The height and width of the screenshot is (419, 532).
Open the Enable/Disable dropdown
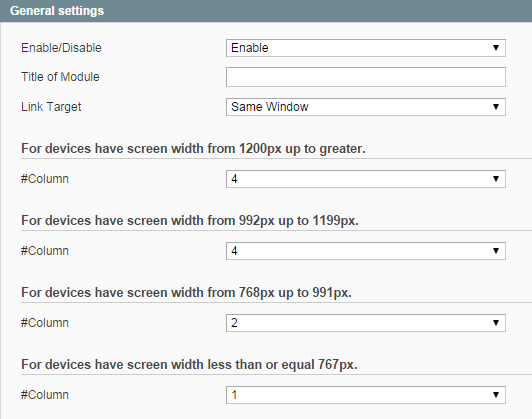tap(366, 48)
